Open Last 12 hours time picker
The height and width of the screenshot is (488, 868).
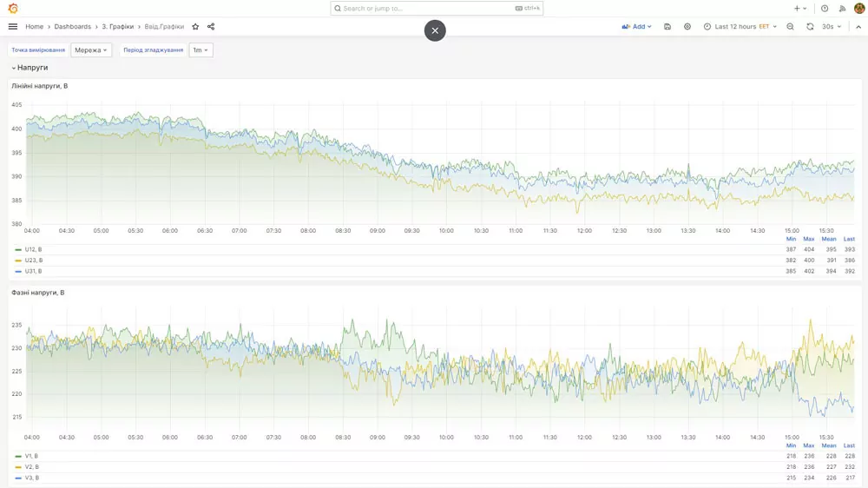(x=740, y=27)
